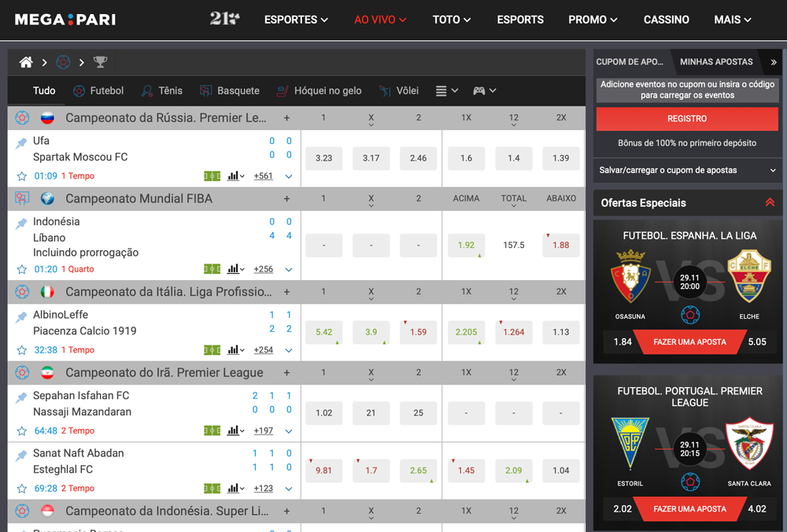Click the red REGISTRO button

tap(687, 119)
